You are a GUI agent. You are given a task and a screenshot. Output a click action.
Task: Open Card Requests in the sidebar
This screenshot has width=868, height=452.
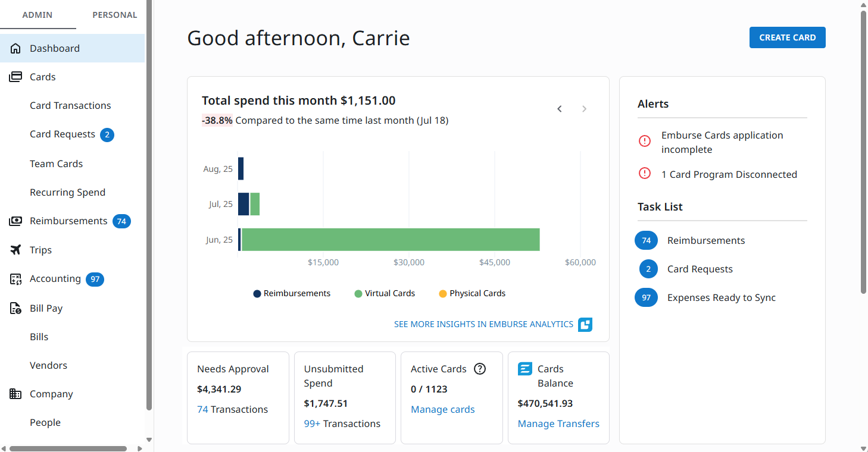pos(63,134)
